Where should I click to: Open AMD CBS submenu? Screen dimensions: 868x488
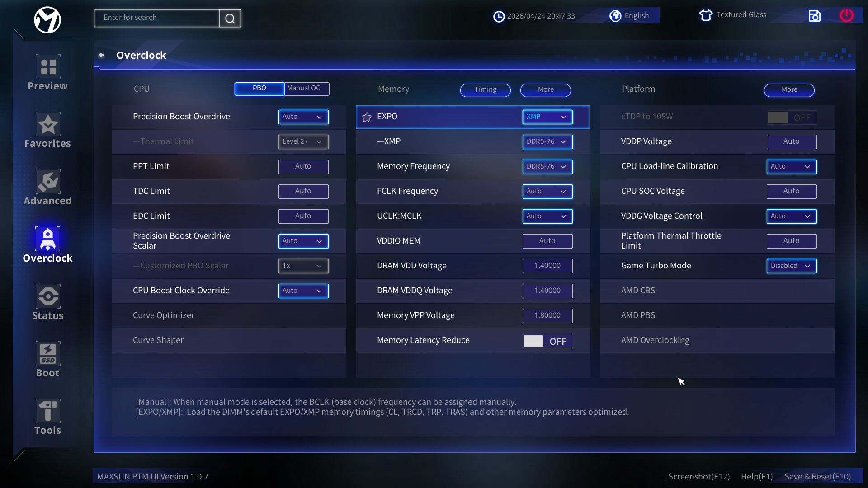[717, 291]
